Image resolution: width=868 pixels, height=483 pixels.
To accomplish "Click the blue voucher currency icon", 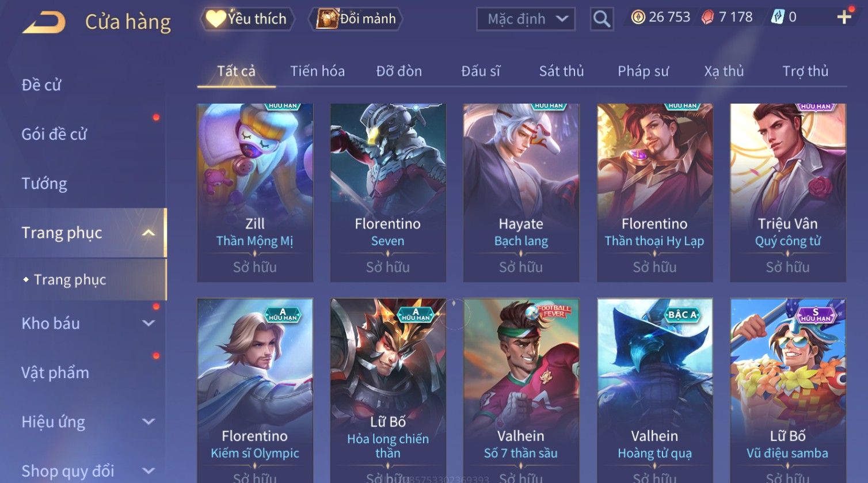I will (778, 17).
